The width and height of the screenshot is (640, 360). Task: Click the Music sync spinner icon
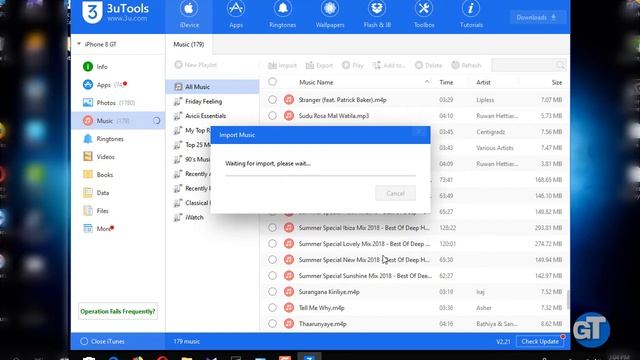[x=156, y=120]
